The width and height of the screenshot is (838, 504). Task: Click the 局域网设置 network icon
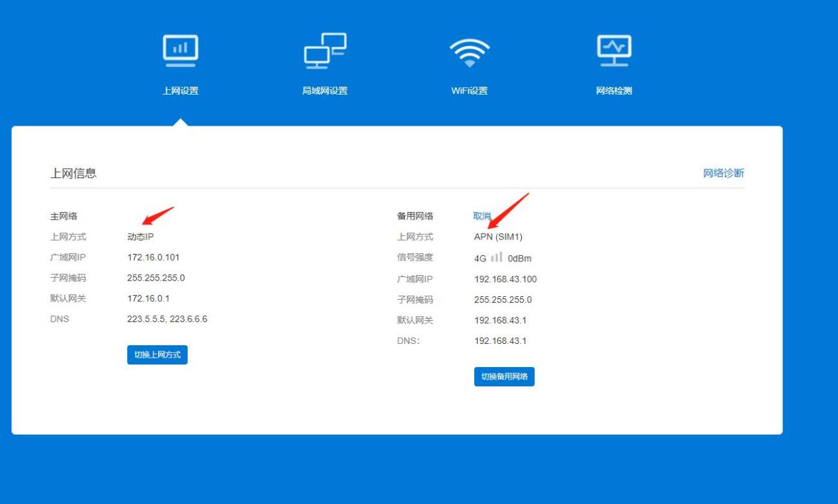[x=324, y=50]
